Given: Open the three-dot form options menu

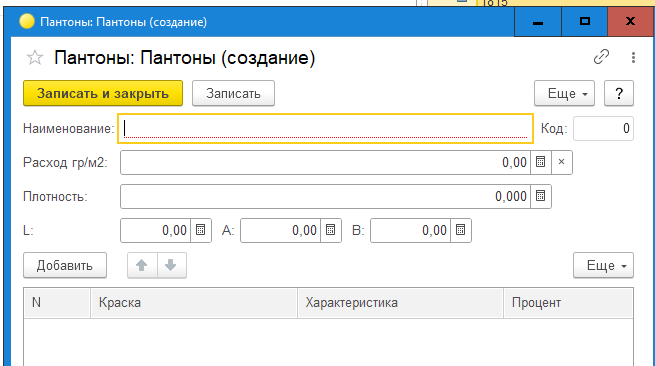Looking at the screenshot, I should [633, 57].
